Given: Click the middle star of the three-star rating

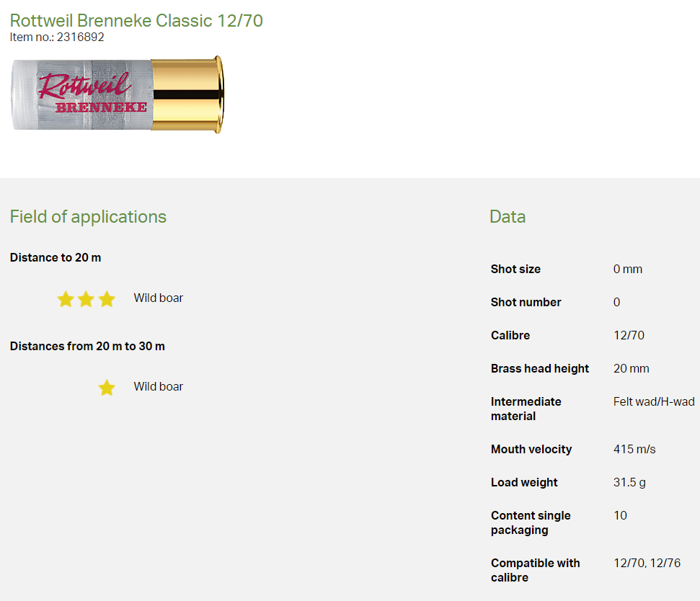Looking at the screenshot, I should (x=86, y=299).
